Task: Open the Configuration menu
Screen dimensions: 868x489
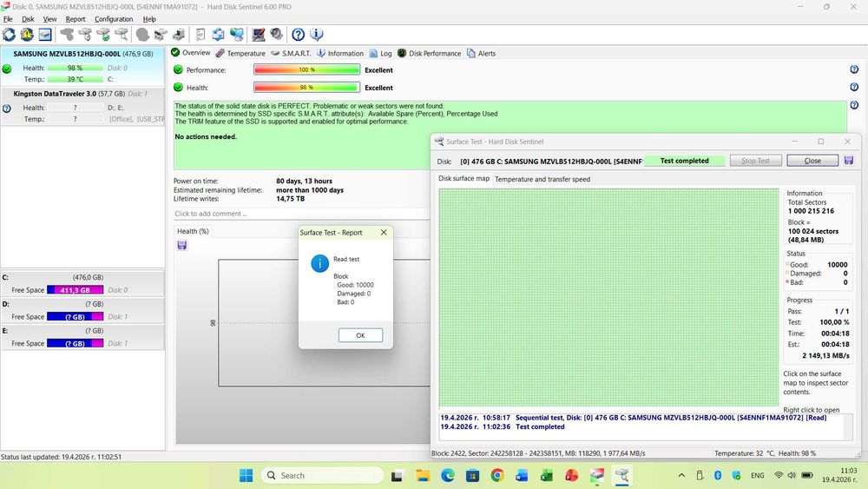Action: coord(114,19)
